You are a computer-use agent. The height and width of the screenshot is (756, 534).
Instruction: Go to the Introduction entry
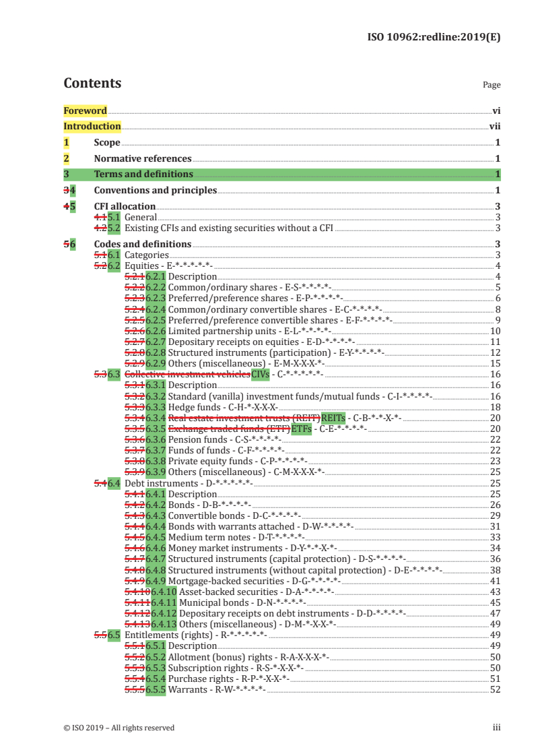coord(92,126)
